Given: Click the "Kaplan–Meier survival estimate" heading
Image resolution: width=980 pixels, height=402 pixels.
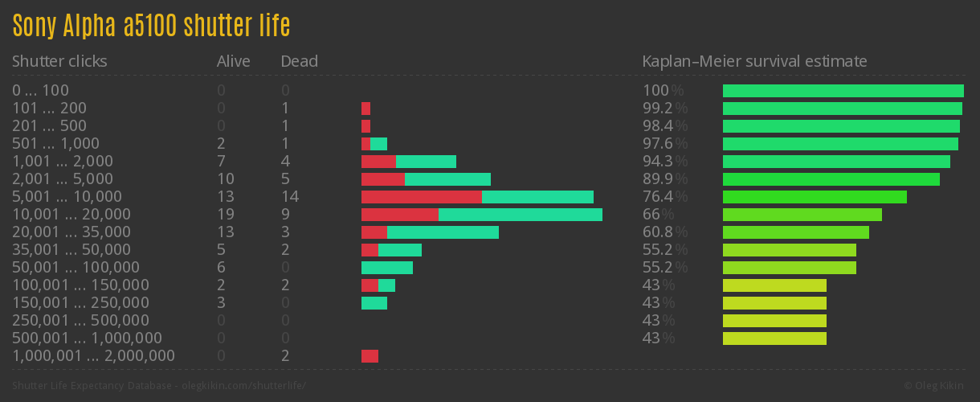Looking at the screenshot, I should point(754,61).
